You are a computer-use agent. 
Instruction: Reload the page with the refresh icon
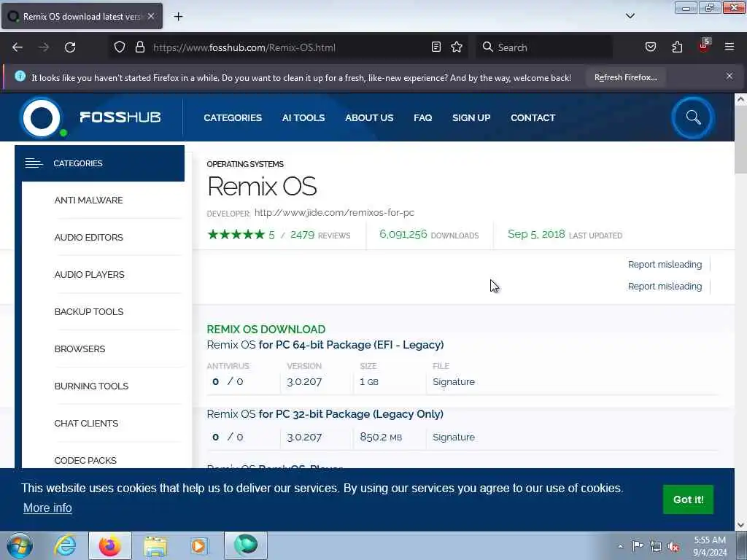click(70, 47)
